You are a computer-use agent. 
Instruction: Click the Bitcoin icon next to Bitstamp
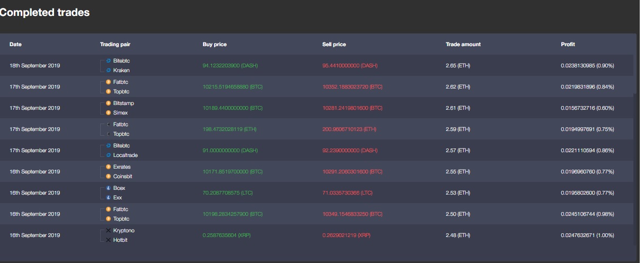coord(108,103)
